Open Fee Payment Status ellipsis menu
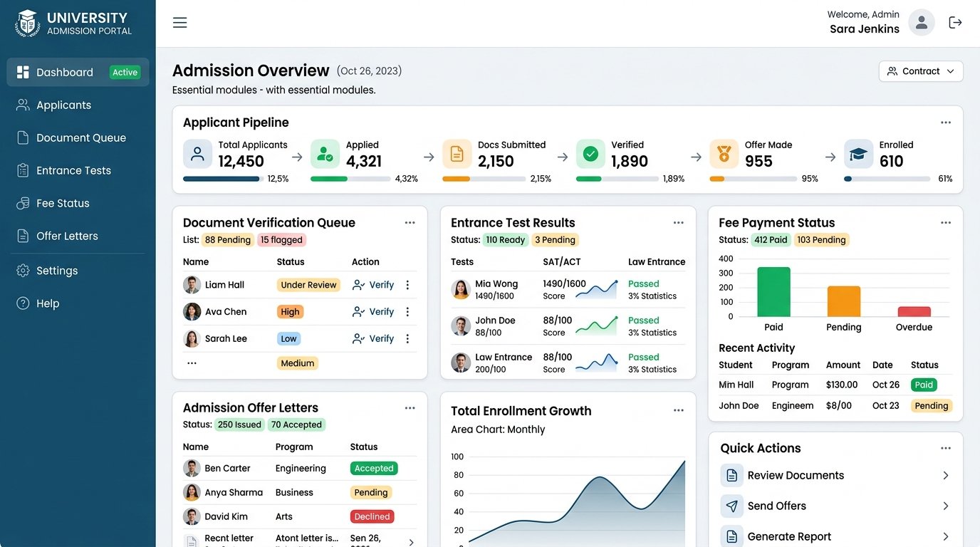 (946, 223)
